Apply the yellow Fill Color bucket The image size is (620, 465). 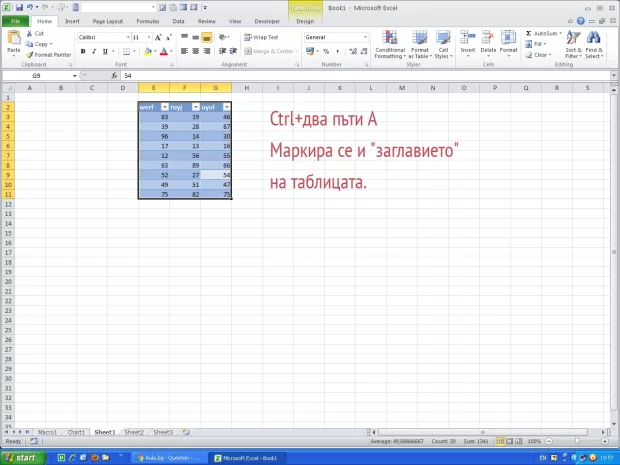(x=148, y=51)
